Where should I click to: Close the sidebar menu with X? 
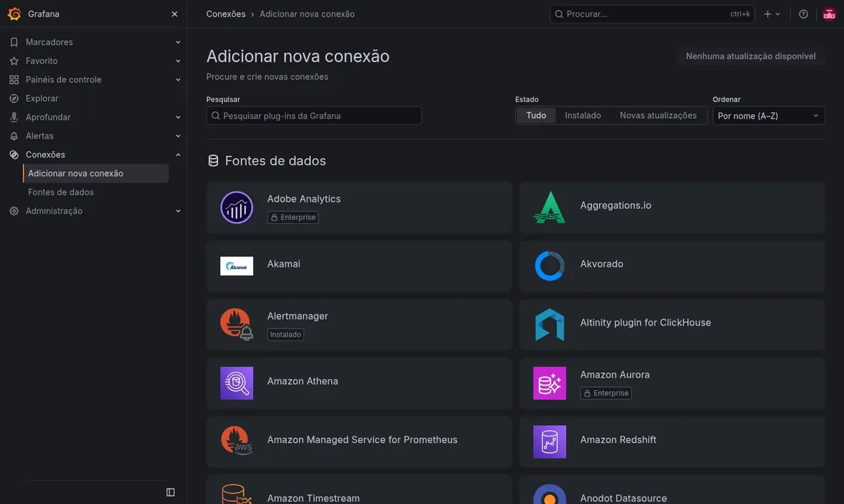click(174, 14)
